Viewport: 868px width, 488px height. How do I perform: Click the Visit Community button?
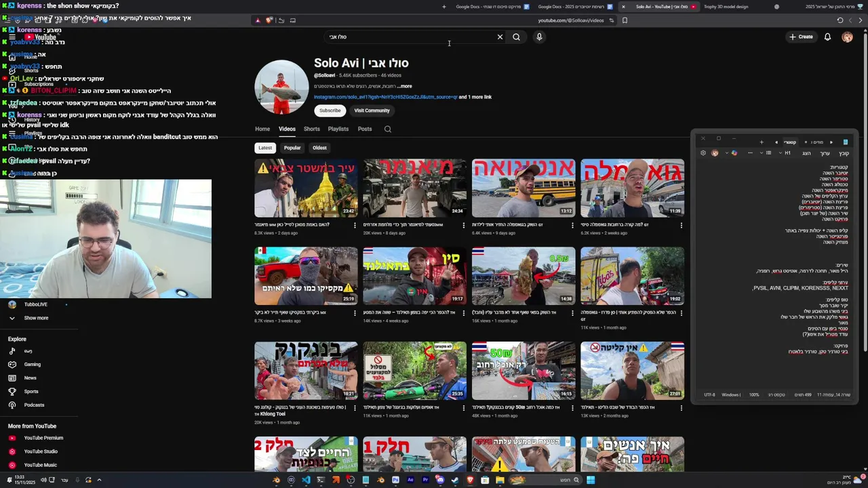[x=372, y=110]
